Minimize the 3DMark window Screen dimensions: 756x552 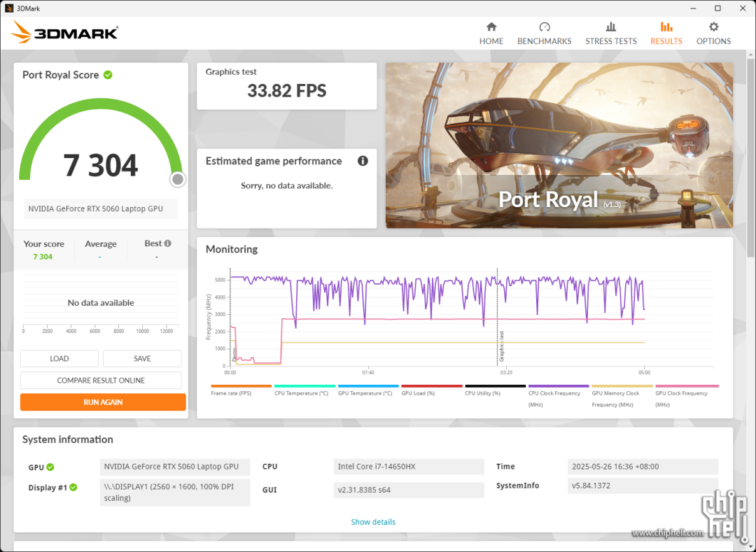tap(693, 8)
